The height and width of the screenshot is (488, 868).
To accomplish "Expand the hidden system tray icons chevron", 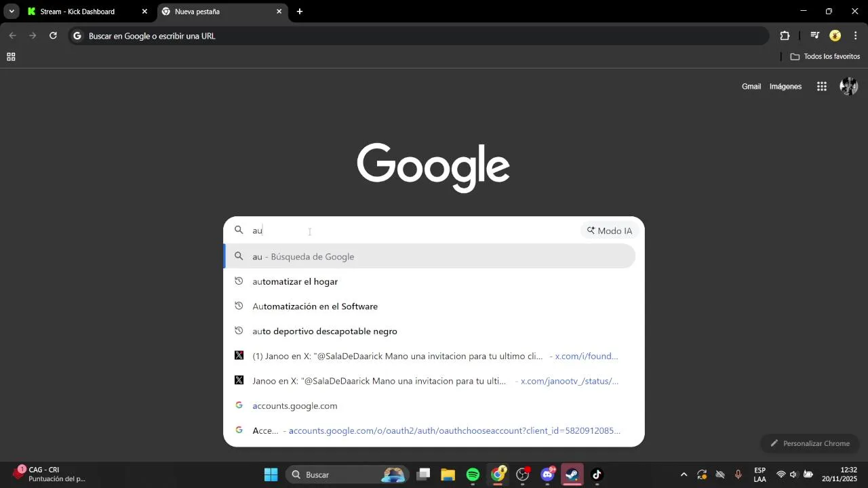I will pyautogui.click(x=684, y=474).
